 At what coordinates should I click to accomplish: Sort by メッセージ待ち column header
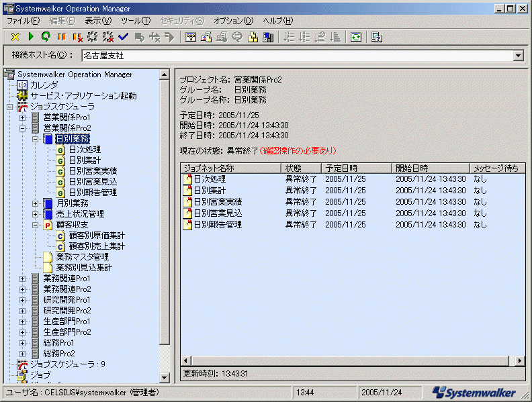click(497, 168)
